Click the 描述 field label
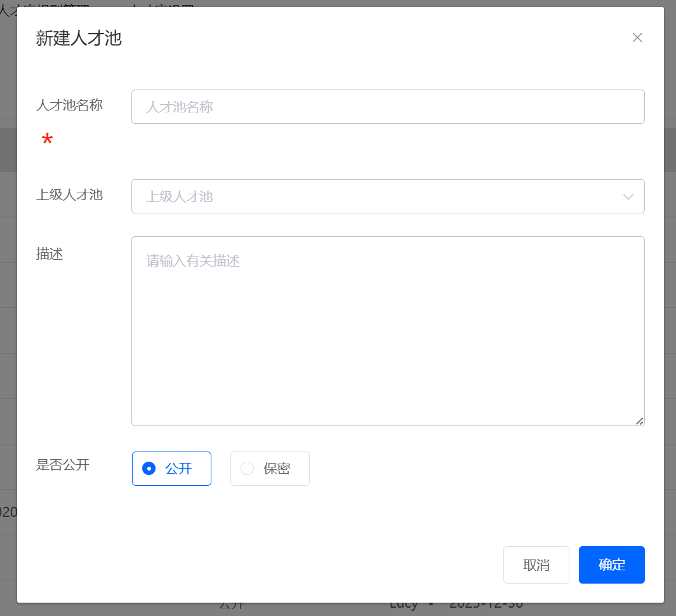This screenshot has height=616, width=676. 50,253
